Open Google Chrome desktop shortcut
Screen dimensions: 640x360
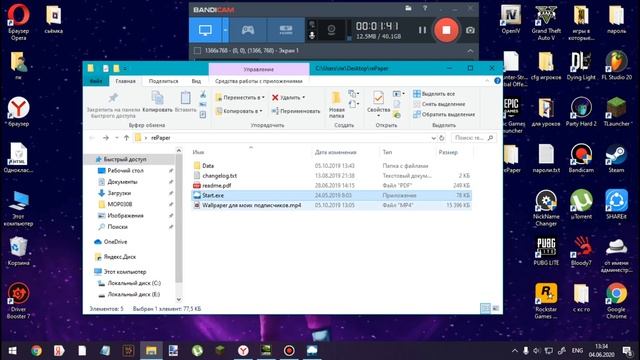coord(616,301)
